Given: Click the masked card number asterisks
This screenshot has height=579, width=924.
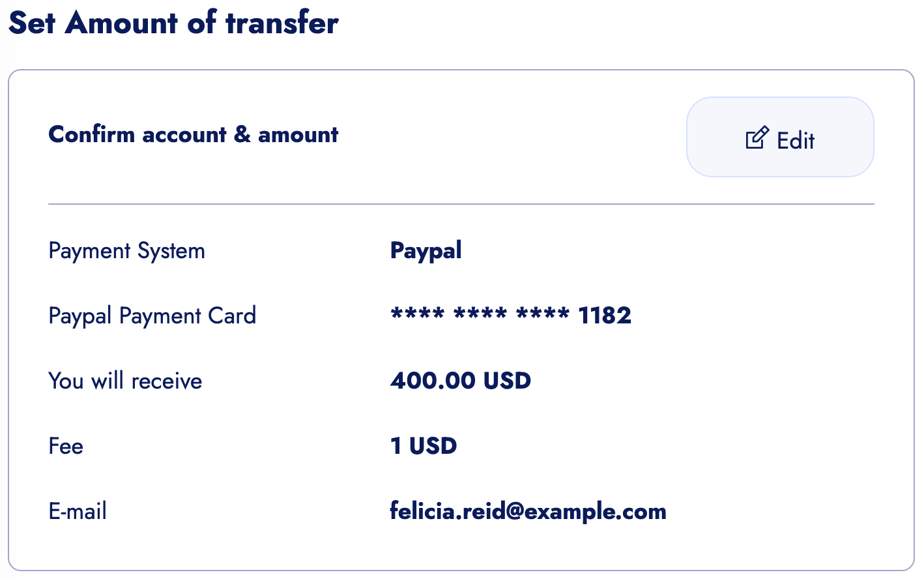Looking at the screenshot, I should click(480, 316).
